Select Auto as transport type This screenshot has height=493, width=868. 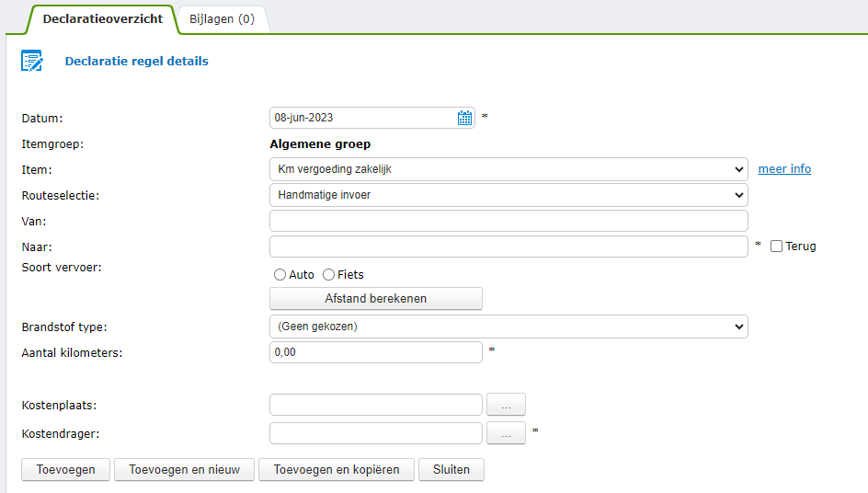(x=280, y=275)
